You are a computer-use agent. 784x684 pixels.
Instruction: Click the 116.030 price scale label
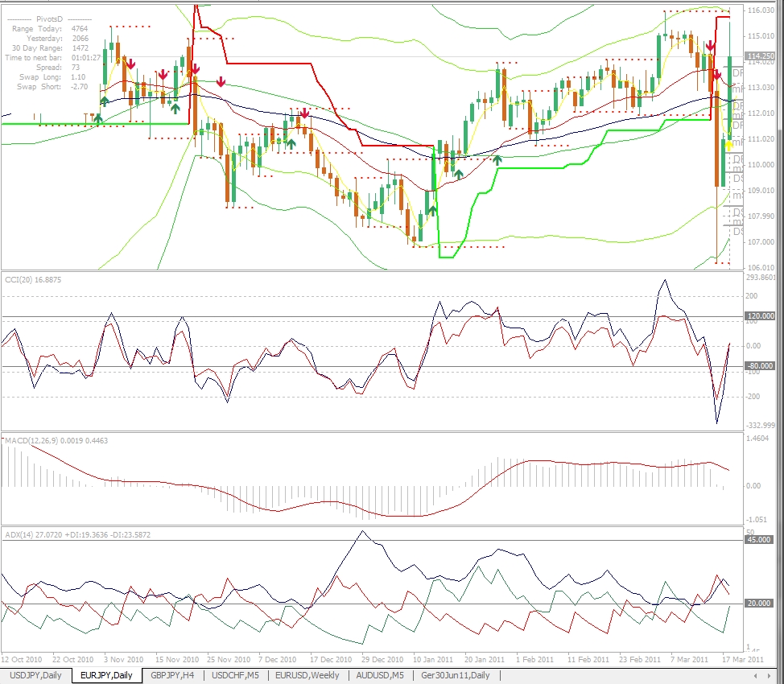pos(761,10)
